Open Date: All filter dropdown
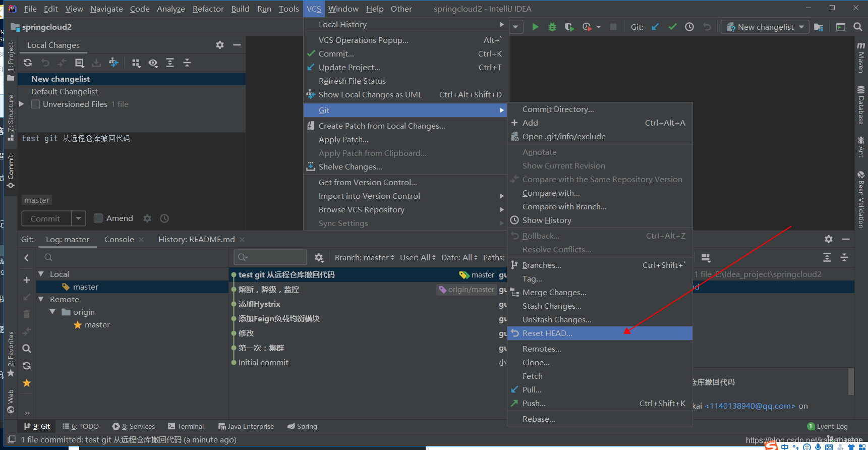Viewport: 868px width, 450px height. point(459,258)
